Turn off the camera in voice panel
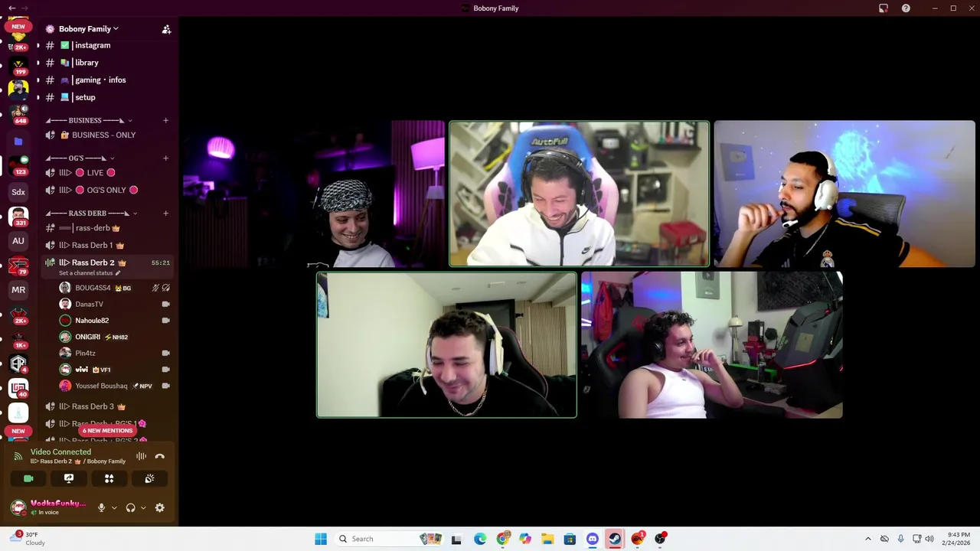Screen dimensions: 980x551 [x=28, y=478]
